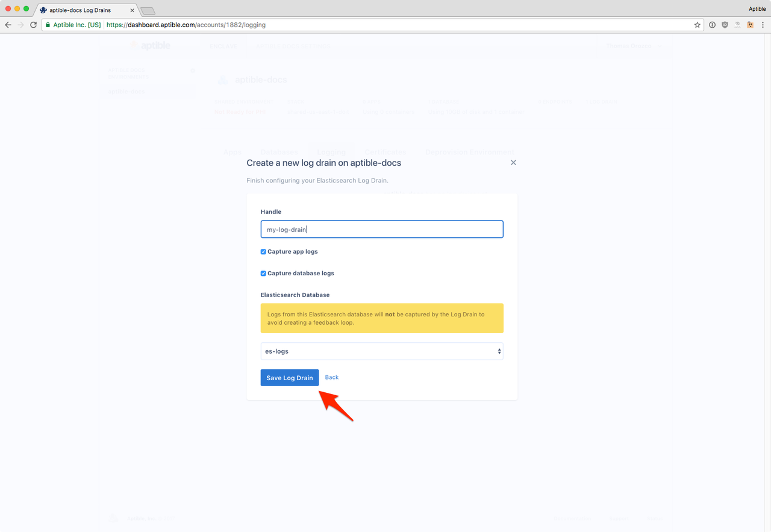Viewport: 771px width, 532px height.
Task: Click the Save Log Drain button
Action: click(x=290, y=378)
